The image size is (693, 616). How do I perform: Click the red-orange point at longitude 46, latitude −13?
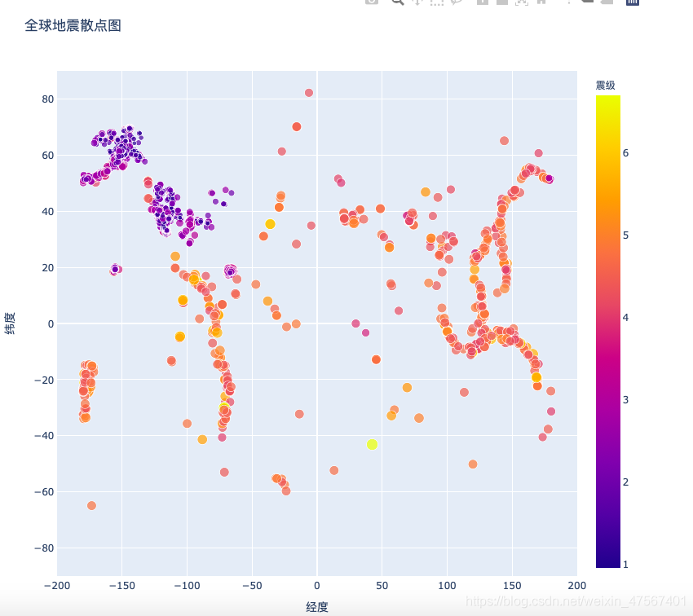click(x=376, y=359)
